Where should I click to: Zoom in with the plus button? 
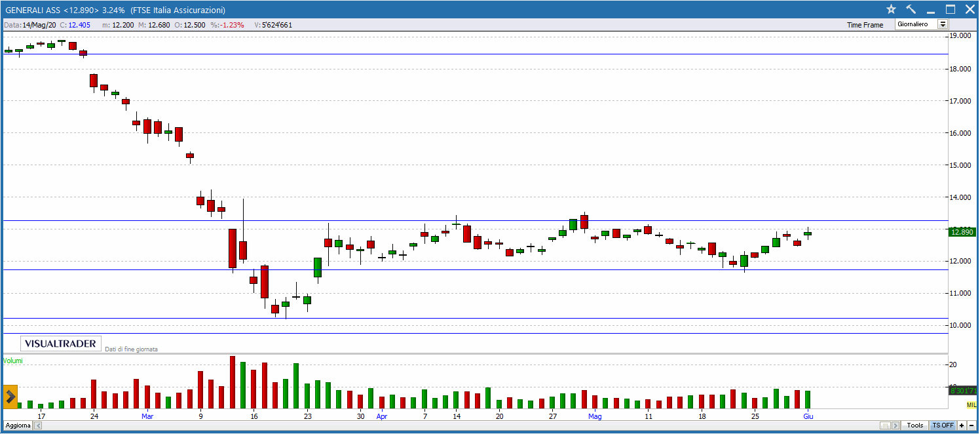961,425
